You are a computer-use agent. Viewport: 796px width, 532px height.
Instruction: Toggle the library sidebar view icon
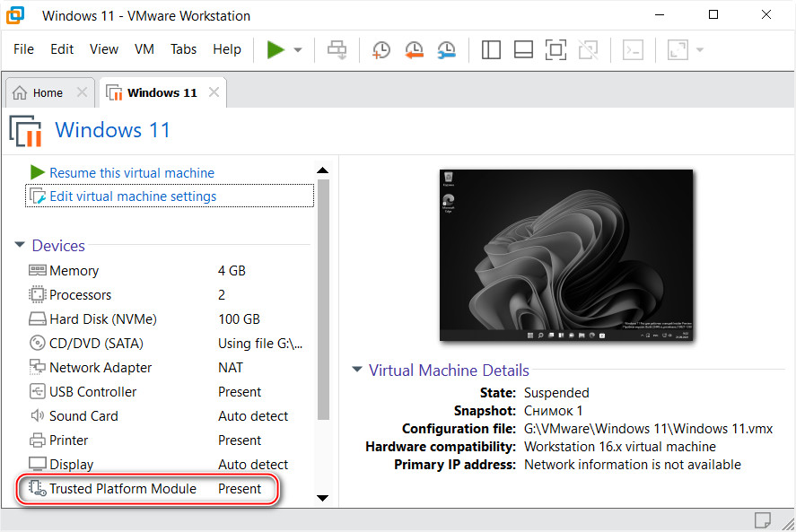[491, 49]
